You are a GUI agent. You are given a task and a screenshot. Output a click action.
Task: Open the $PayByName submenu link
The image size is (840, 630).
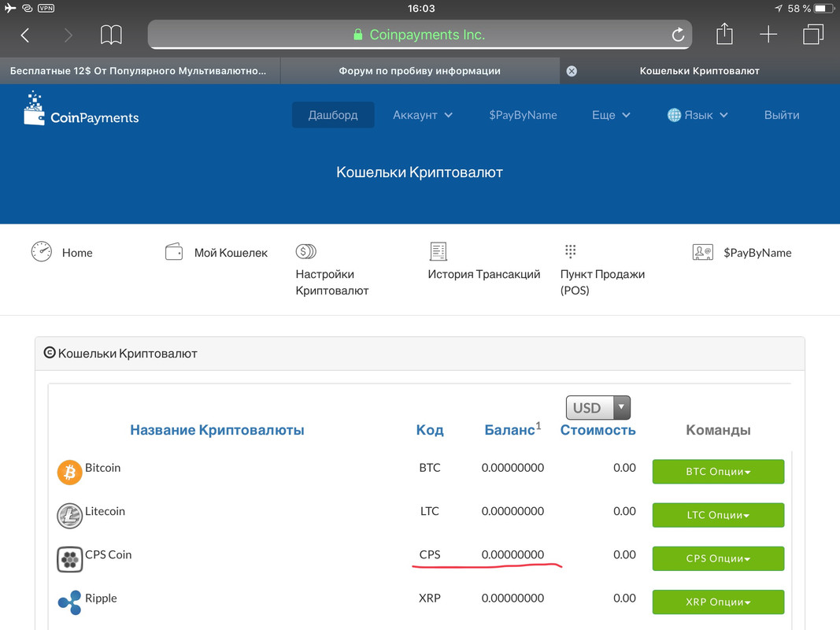(757, 253)
